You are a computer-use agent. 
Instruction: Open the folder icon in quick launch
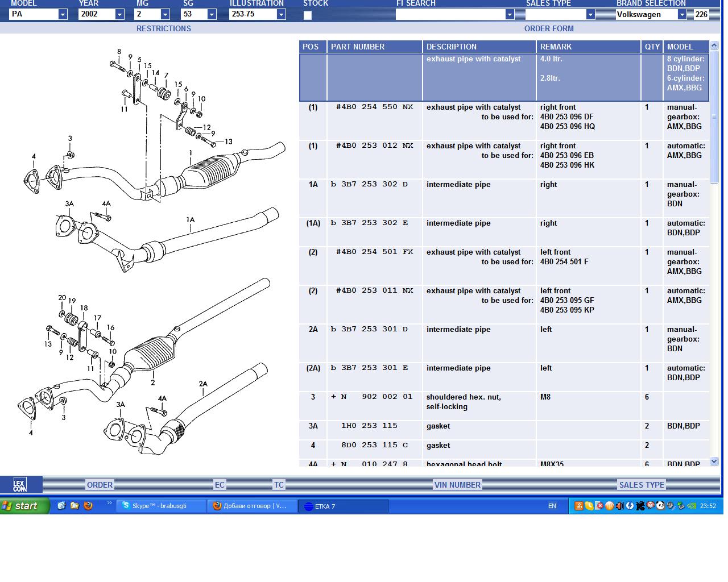75,506
